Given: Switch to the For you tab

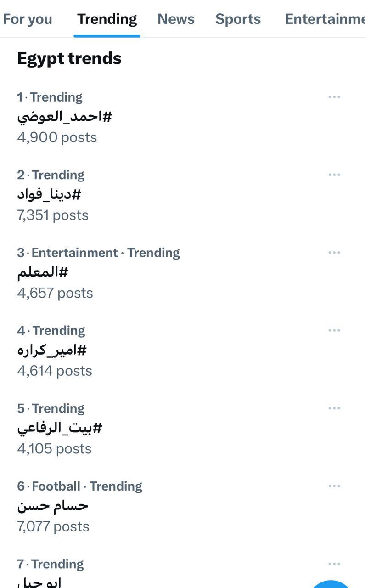Looking at the screenshot, I should click(x=28, y=19).
